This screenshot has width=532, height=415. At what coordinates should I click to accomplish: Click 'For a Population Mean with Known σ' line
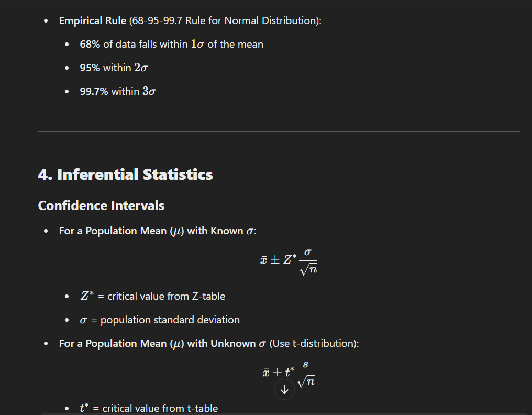[158, 231]
